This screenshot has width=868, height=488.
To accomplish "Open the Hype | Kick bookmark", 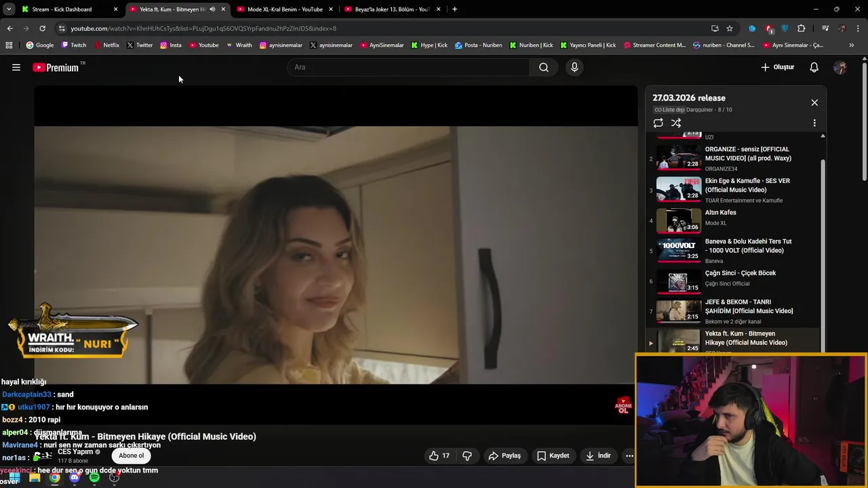I will pos(429,45).
